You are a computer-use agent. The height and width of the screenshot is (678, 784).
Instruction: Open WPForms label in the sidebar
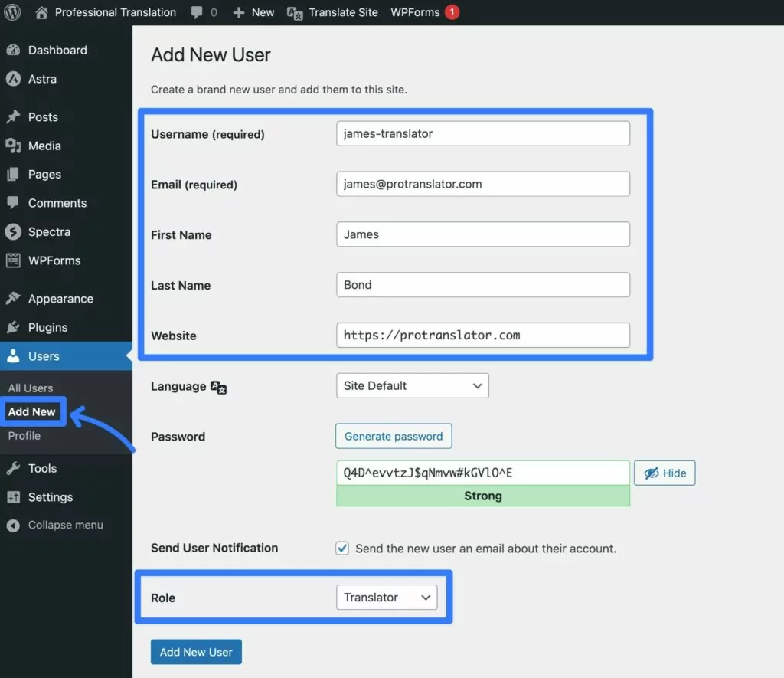(54, 260)
